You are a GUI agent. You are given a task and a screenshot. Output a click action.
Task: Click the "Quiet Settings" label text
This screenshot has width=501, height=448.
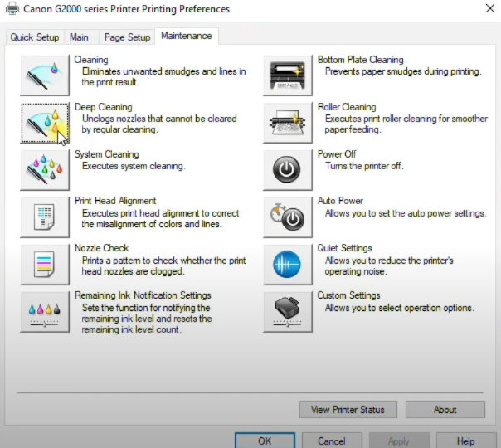click(x=344, y=248)
